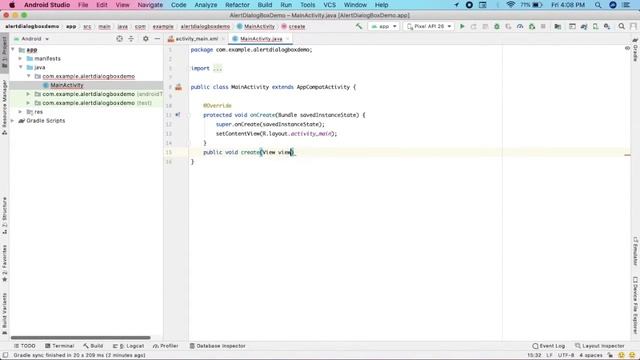Click the Collapse All icon in Project panel
Image resolution: width=640 pixels, height=360 pixels.
pos(131,38)
